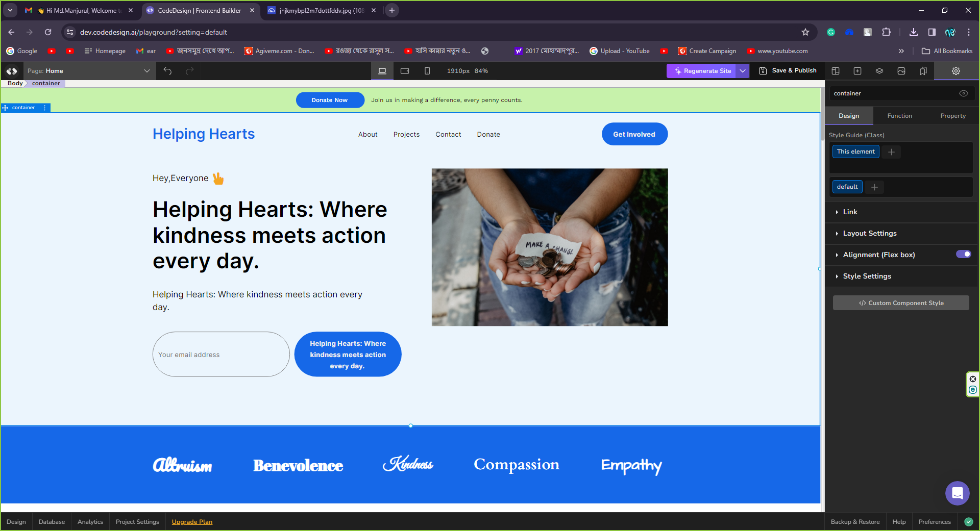The image size is (980, 531).
Task: Bookmark this page with the star
Action: coord(805,32)
